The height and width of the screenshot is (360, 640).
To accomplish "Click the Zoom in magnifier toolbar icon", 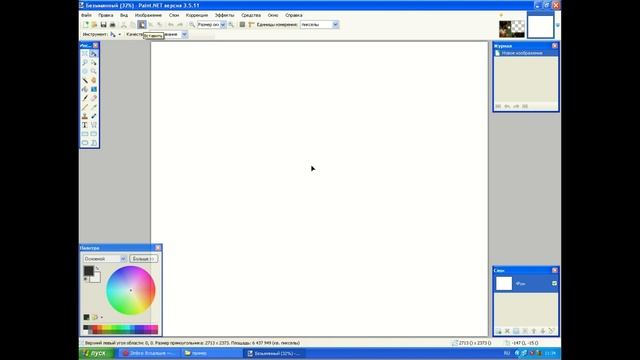I will coord(231,25).
